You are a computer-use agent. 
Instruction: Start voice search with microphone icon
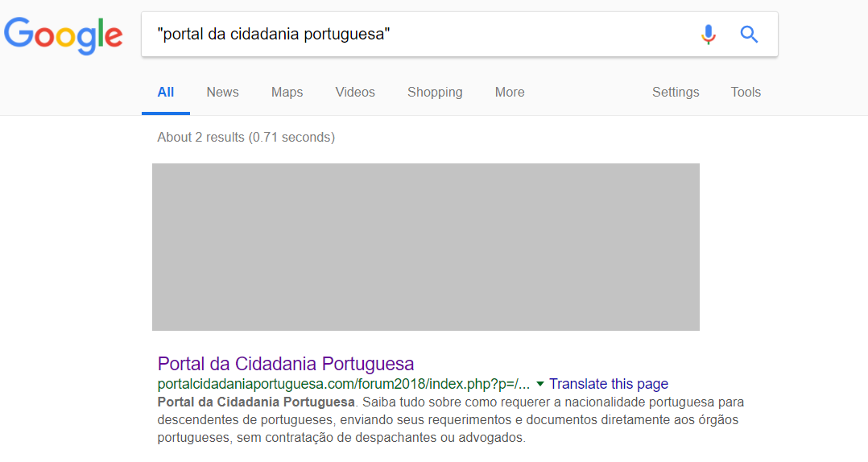(708, 35)
